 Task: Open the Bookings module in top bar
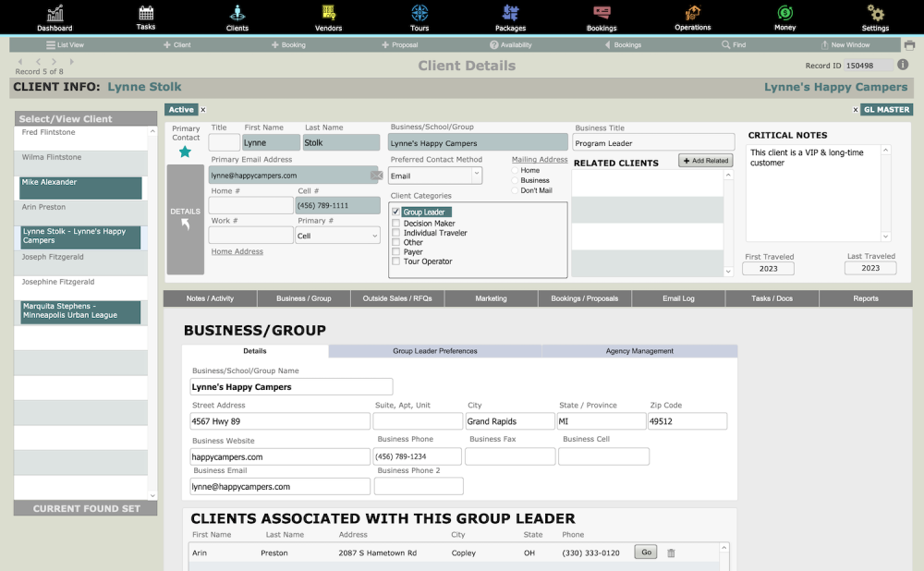(x=602, y=18)
